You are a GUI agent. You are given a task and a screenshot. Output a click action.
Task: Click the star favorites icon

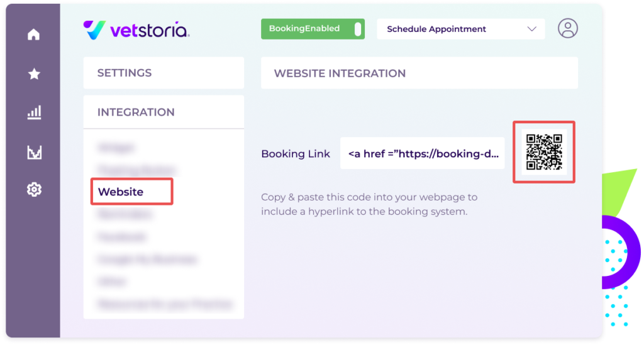pos(34,74)
